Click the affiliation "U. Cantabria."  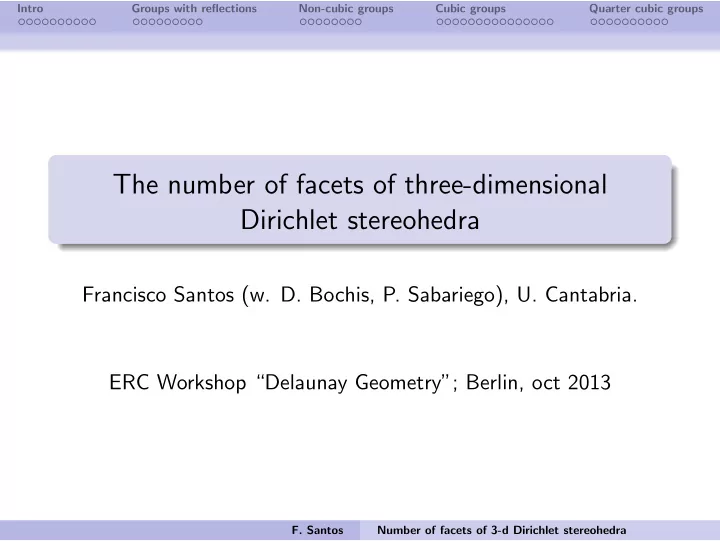(x=577, y=295)
